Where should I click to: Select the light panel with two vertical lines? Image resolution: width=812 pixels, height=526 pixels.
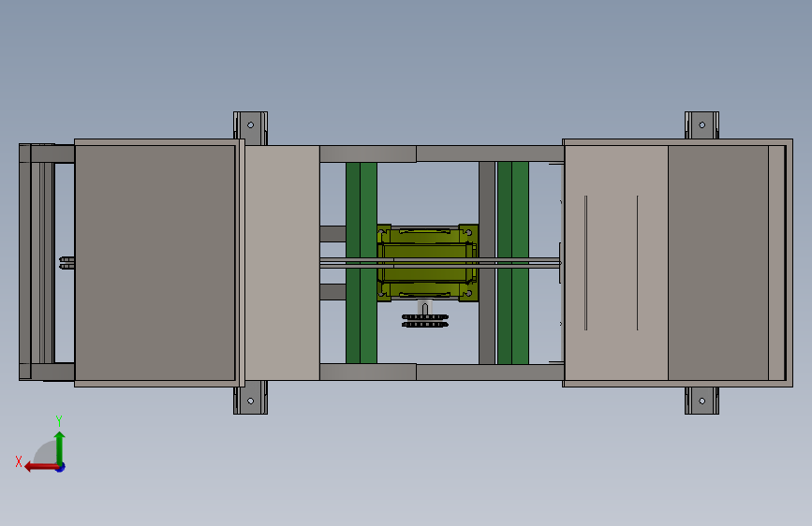click(x=616, y=263)
